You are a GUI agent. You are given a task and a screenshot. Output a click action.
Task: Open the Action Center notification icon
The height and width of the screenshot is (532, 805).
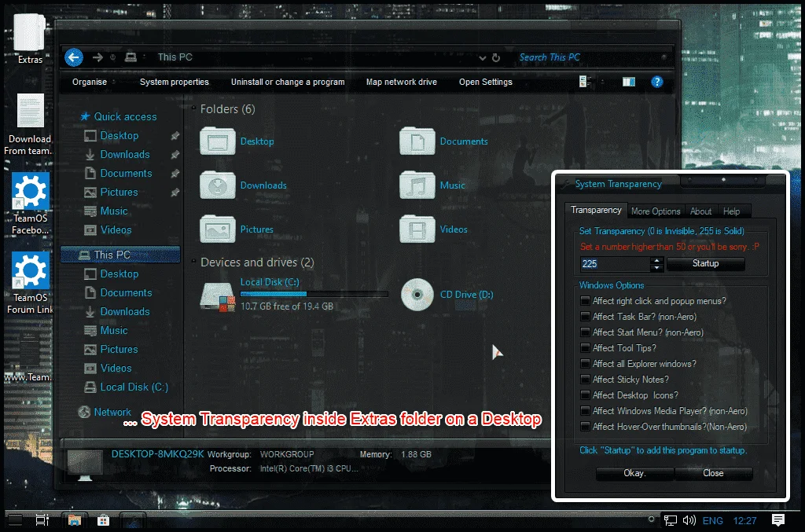(x=778, y=520)
